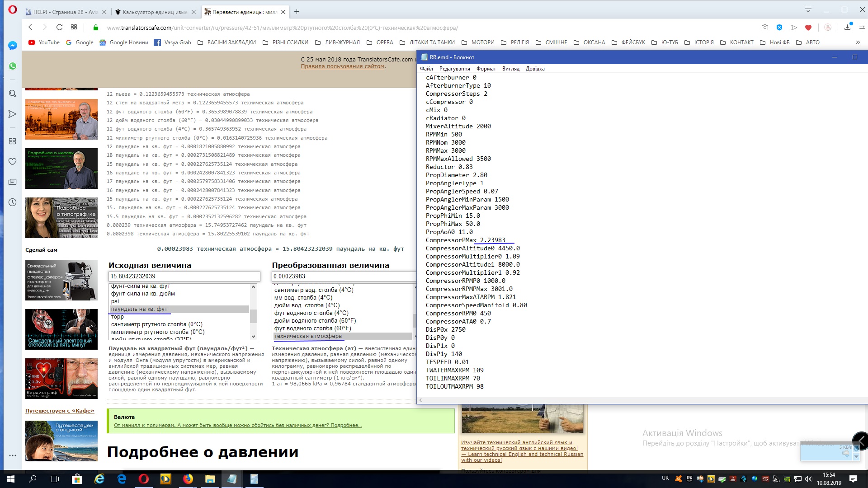868x488 pixels.
Task: Open the Файл menu in Notepad
Action: (x=426, y=69)
